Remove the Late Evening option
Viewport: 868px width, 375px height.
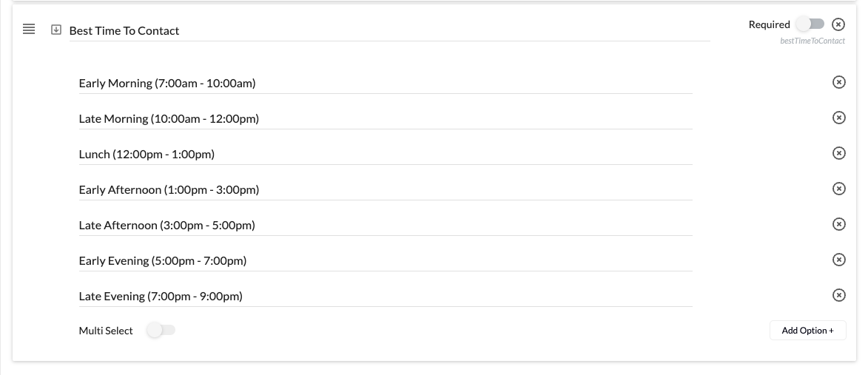(838, 295)
